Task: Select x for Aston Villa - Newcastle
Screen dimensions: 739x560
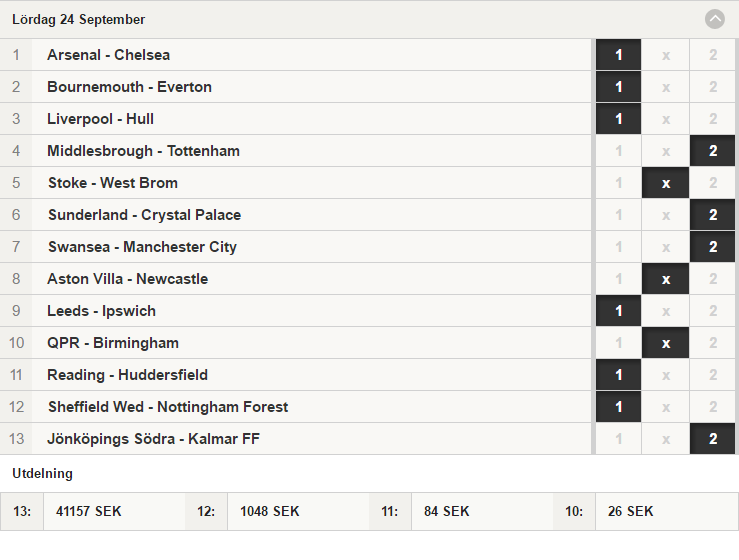Action: click(x=665, y=279)
